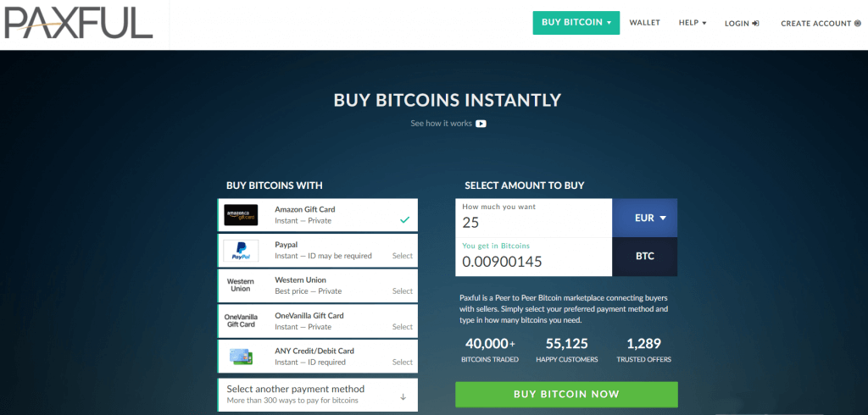The height and width of the screenshot is (415, 868).
Task: Click the video play icon beside See how it works
Action: 481,124
